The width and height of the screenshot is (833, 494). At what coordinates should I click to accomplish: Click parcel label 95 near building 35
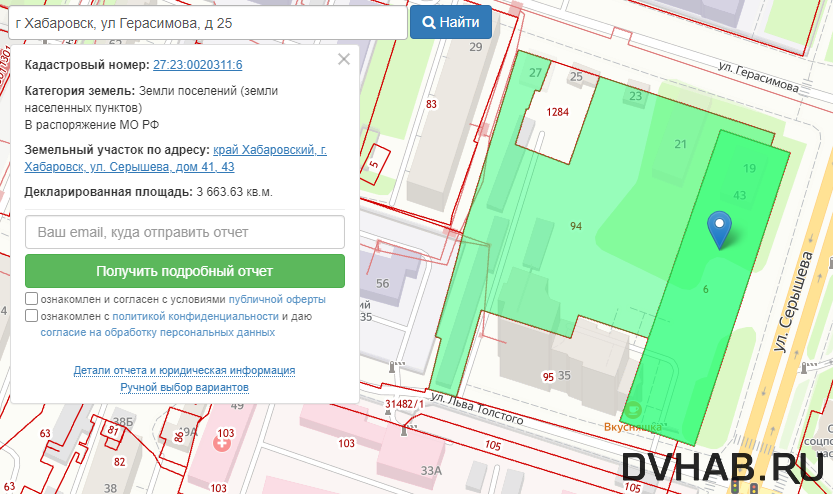pos(548,377)
